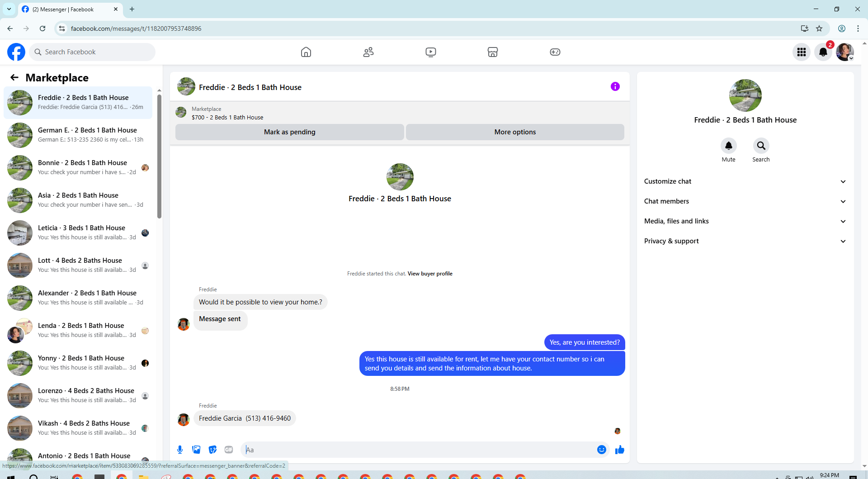
Task: Switch to Messenger | Facebook tab
Action: pyautogui.click(x=70, y=9)
